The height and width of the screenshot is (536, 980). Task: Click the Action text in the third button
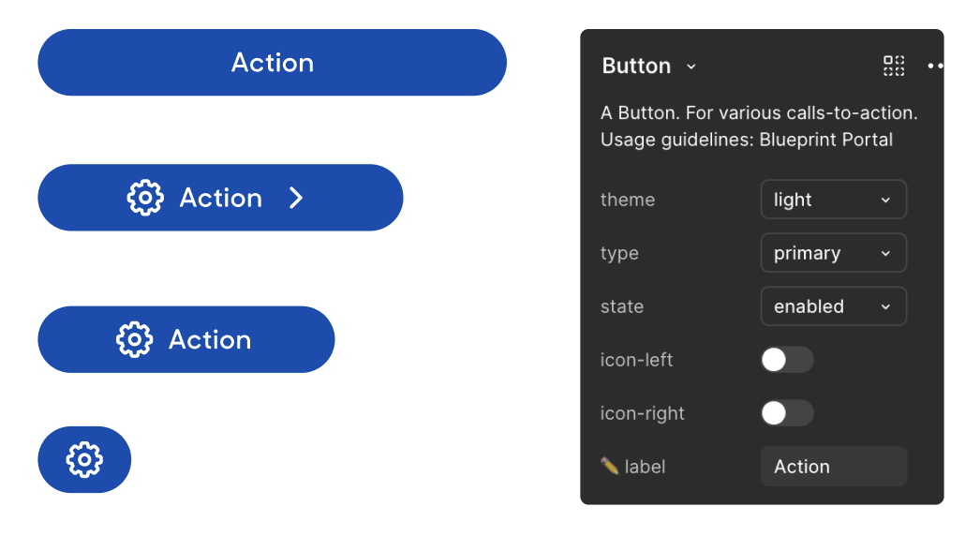pos(210,339)
